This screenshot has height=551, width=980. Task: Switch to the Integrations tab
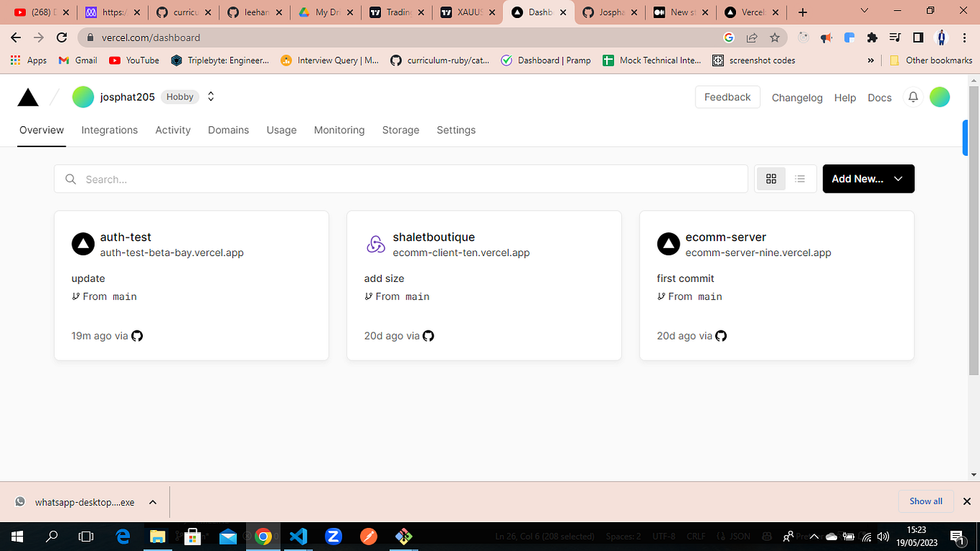pyautogui.click(x=110, y=130)
